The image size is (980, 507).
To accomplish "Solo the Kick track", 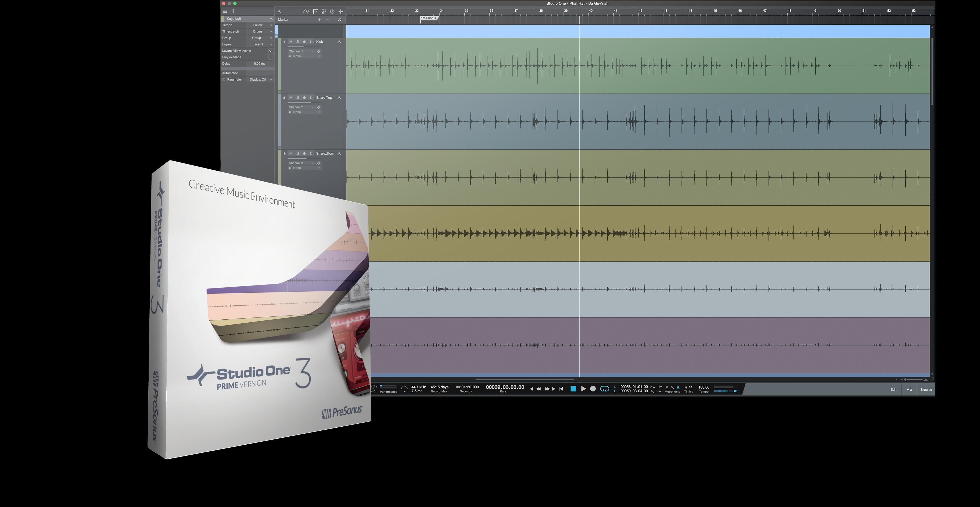I will (297, 42).
